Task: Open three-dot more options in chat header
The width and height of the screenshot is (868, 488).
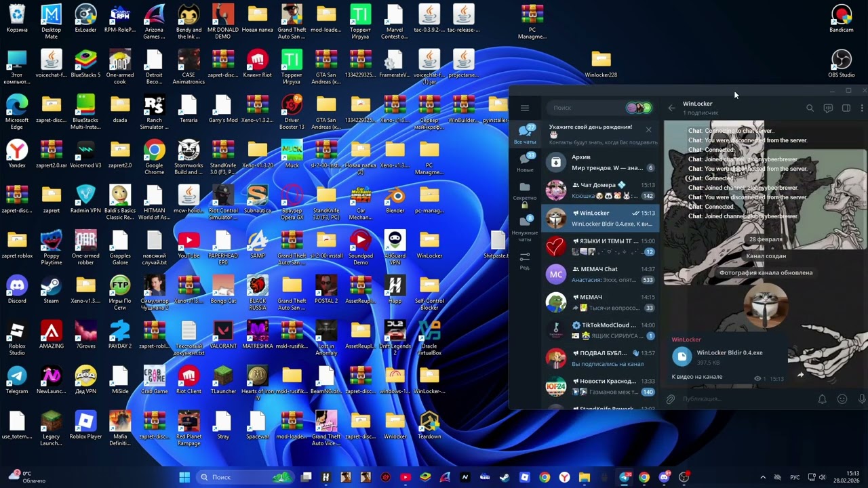Action: (862, 108)
